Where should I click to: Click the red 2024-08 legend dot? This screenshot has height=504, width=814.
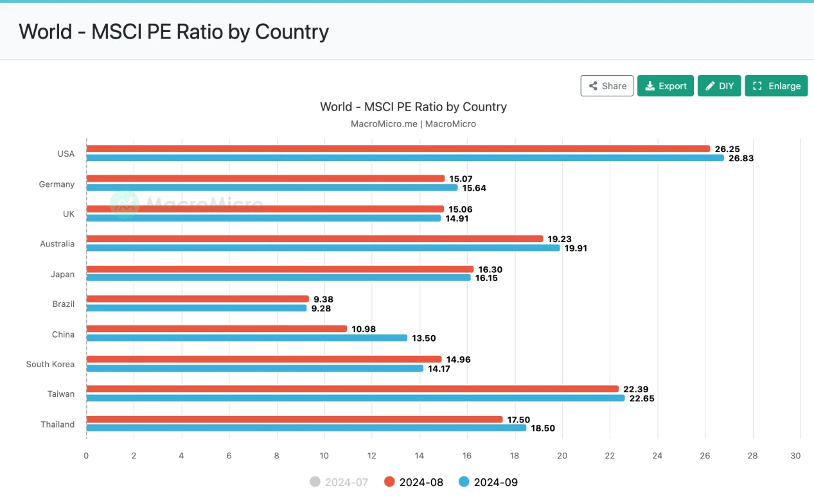point(389,482)
